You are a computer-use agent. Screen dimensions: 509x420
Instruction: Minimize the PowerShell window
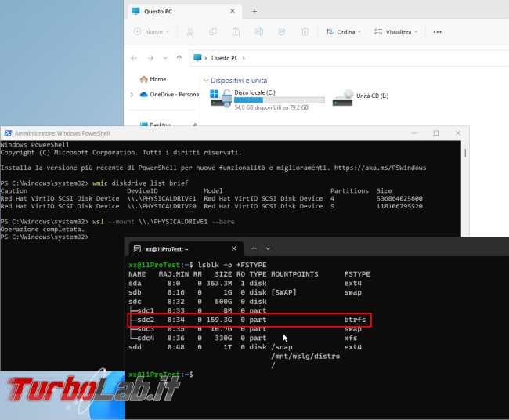[x=414, y=133]
